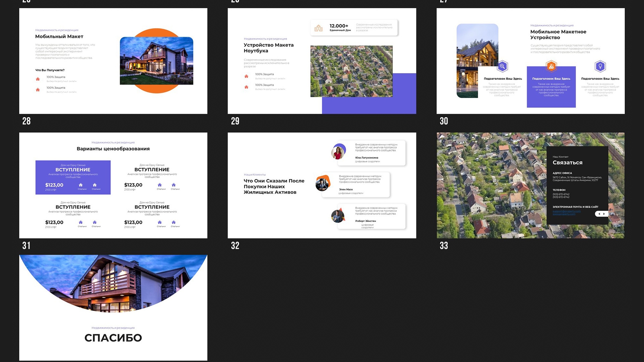This screenshot has height=362, width=644.
Task: Select the orange building hexagon icon on slide 30
Action: [551, 66]
